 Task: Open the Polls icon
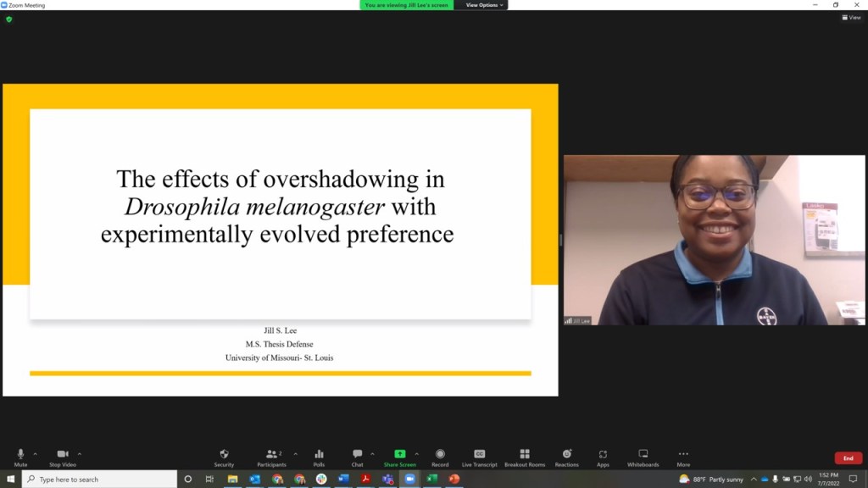click(319, 456)
